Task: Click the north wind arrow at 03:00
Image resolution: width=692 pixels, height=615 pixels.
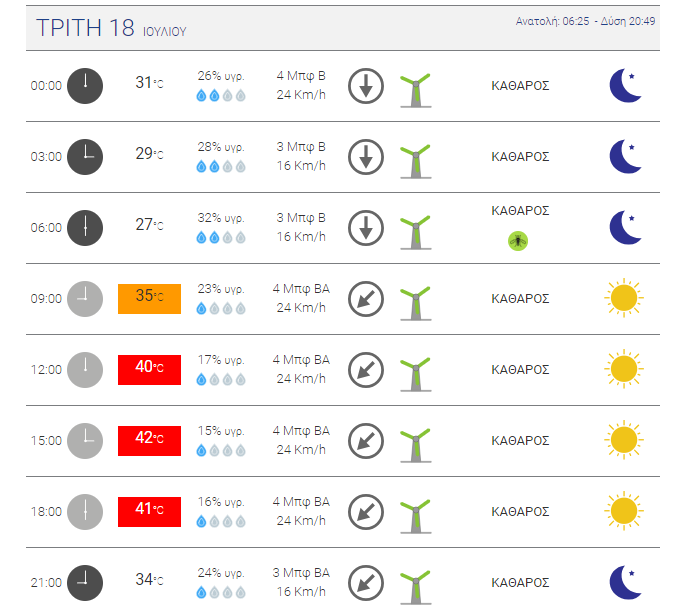Action: click(x=366, y=157)
